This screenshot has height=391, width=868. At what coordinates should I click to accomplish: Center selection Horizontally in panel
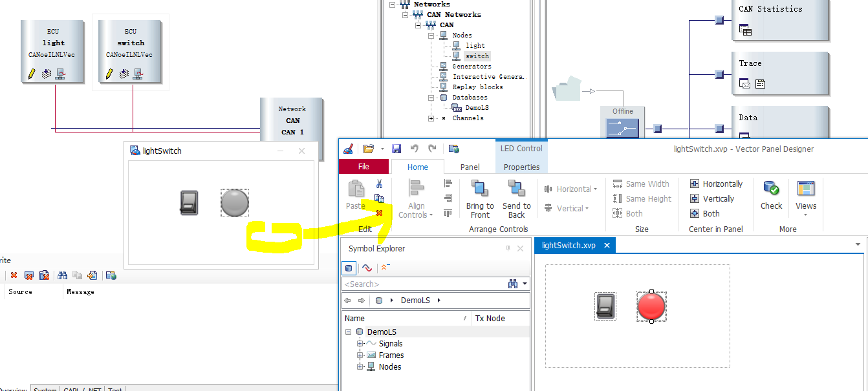tap(716, 184)
